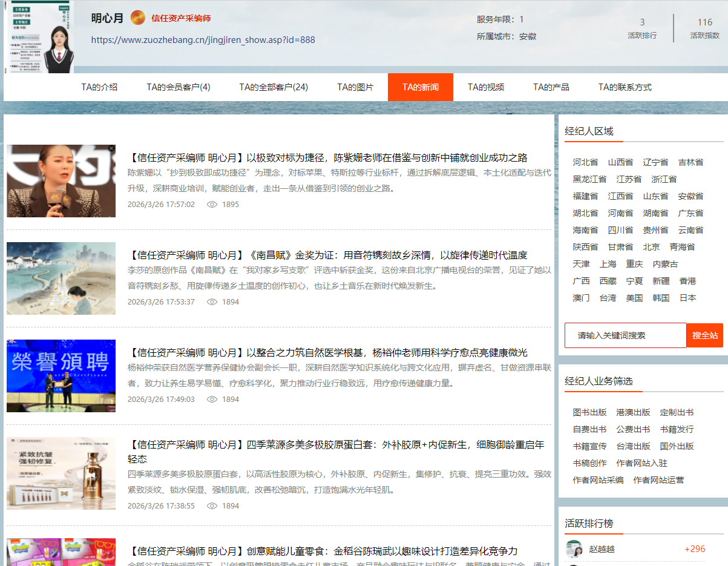This screenshot has height=566, width=728.
Task: Open the 陈紫姗 article thumbnail image
Action: [x=61, y=181]
